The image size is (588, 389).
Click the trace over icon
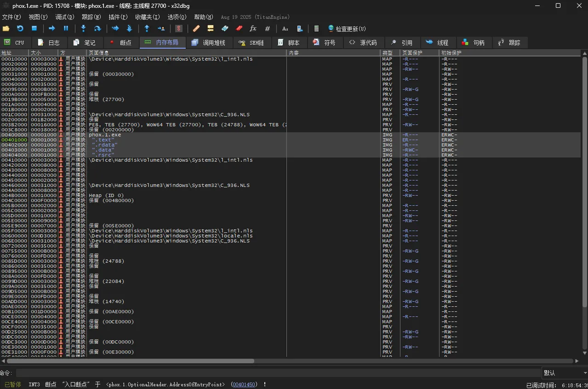click(x=129, y=28)
